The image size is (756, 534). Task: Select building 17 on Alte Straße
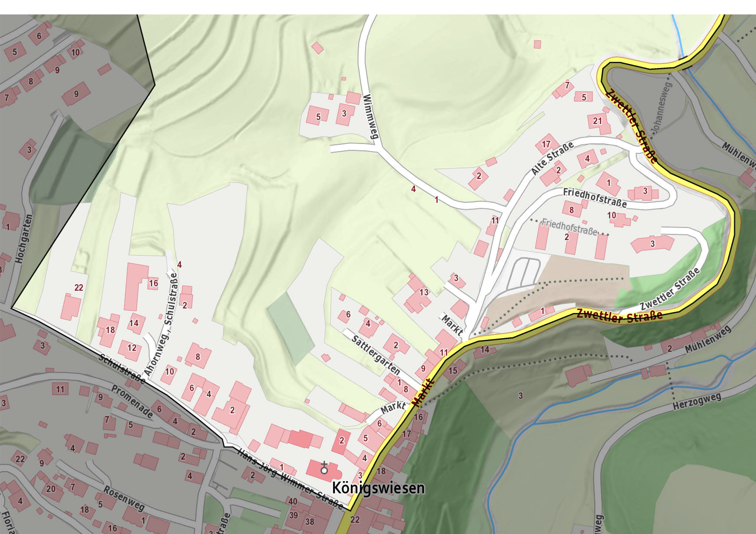coord(546,144)
